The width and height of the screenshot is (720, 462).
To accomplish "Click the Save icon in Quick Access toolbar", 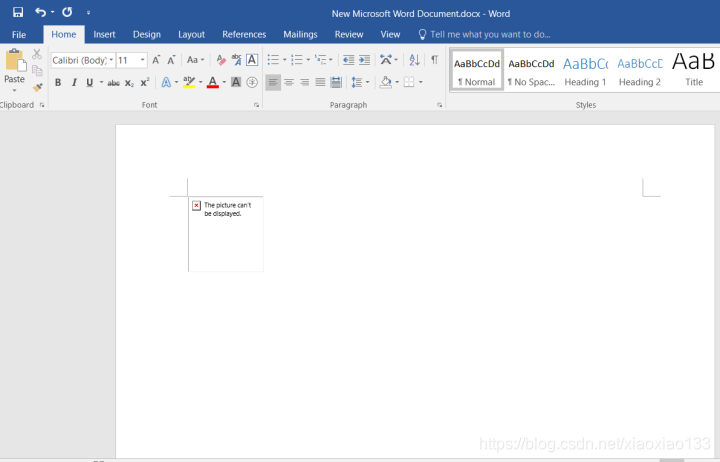I will (18, 12).
